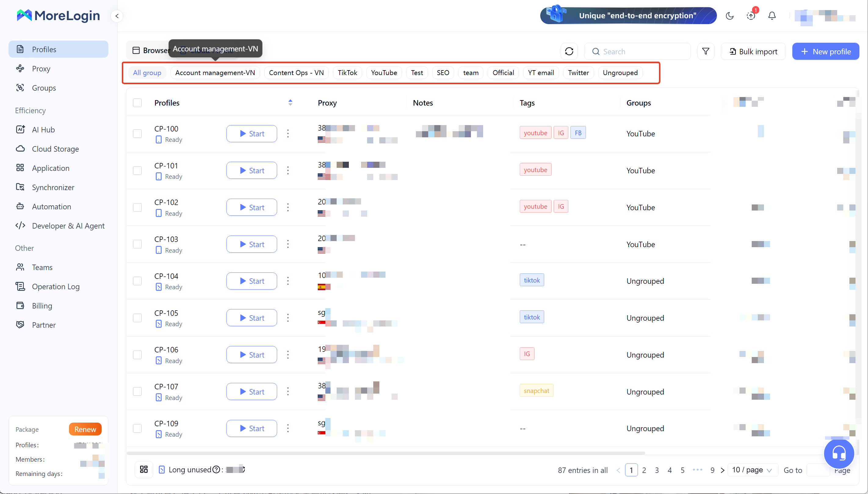The height and width of the screenshot is (494, 868).
Task: Open the Browser tab
Action: coord(151,50)
